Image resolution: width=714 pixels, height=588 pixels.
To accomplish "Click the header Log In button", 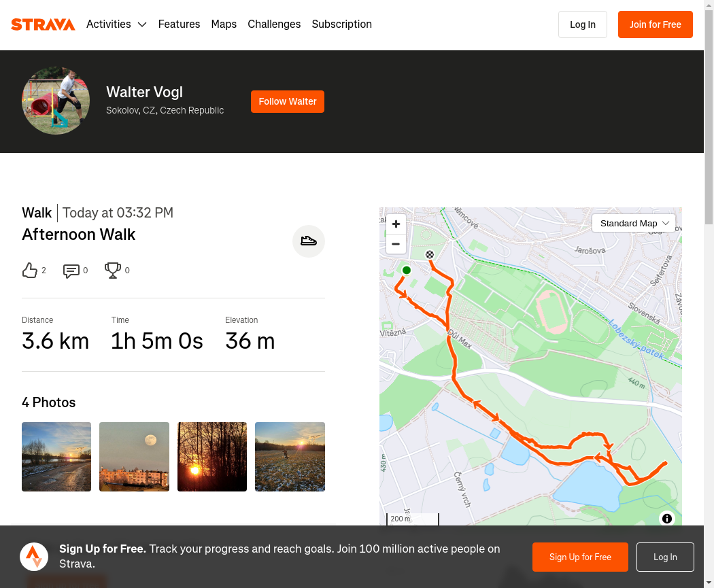I will 582,24.
